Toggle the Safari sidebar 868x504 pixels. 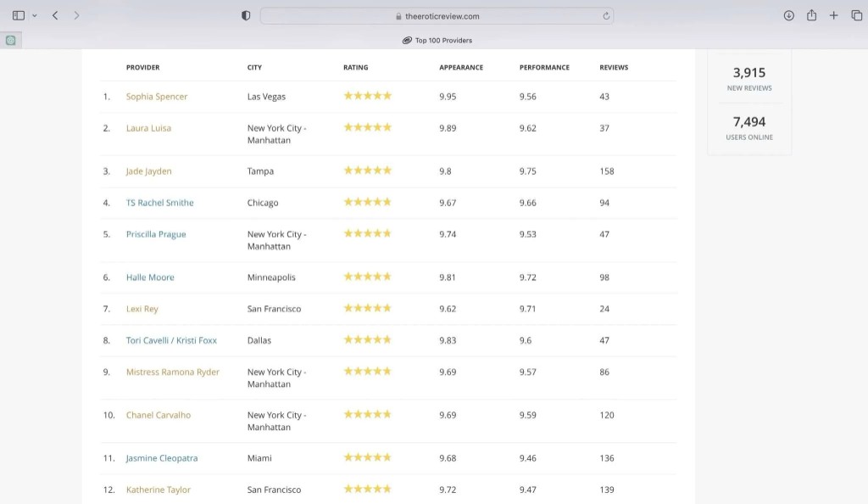[x=19, y=15]
